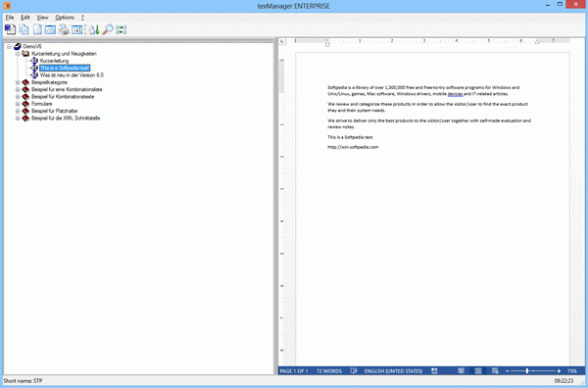The image size is (588, 388).
Task: Click the DemoV6 database icon
Action: (x=18, y=46)
